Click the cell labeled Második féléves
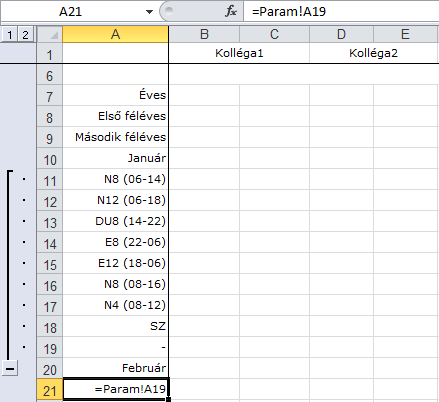The height and width of the screenshot is (402, 439). tap(115, 137)
